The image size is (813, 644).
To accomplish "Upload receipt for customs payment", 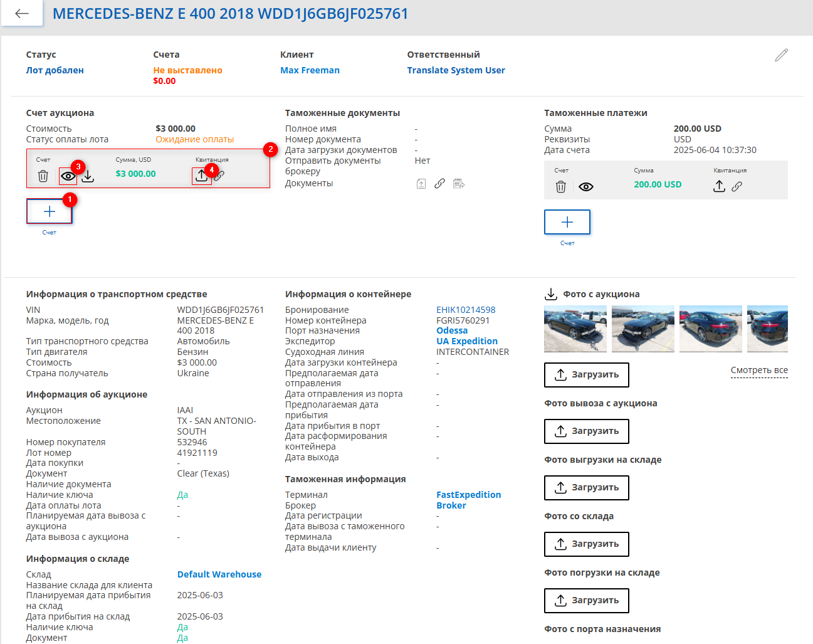I will coord(719,186).
